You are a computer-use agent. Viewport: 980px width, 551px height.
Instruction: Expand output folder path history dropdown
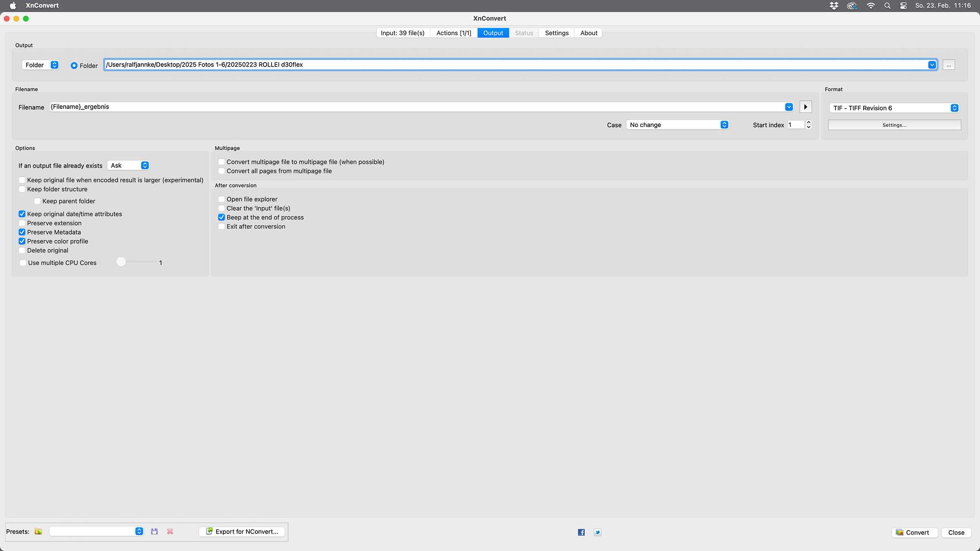pyautogui.click(x=932, y=64)
